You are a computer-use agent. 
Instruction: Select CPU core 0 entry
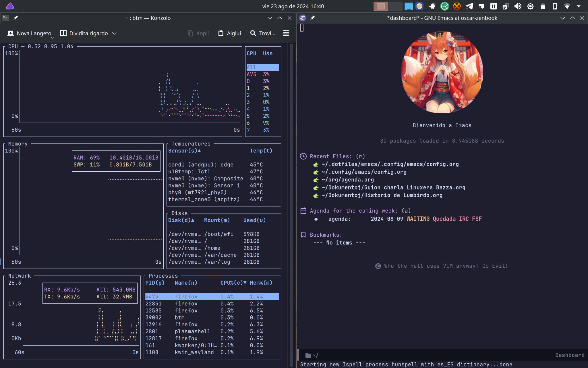(x=263, y=81)
